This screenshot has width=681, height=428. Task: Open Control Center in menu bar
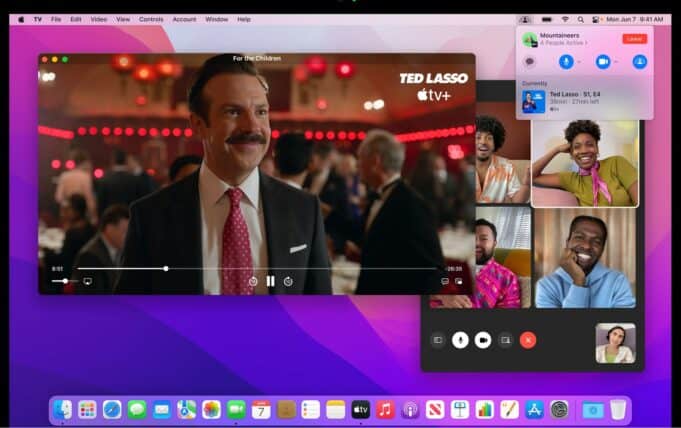tap(595, 20)
